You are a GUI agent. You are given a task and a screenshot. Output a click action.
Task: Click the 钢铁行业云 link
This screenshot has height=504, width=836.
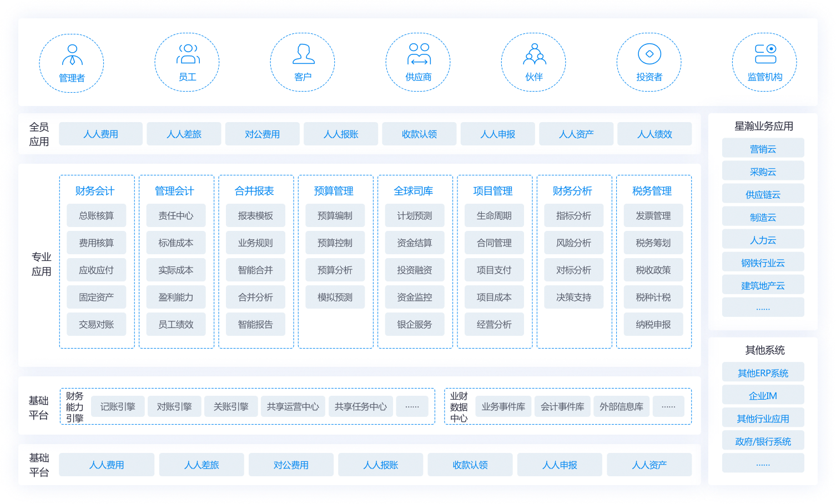(763, 263)
